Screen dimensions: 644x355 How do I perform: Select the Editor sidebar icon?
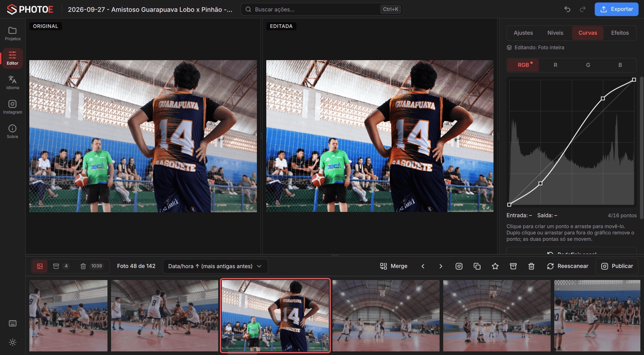pos(13,58)
